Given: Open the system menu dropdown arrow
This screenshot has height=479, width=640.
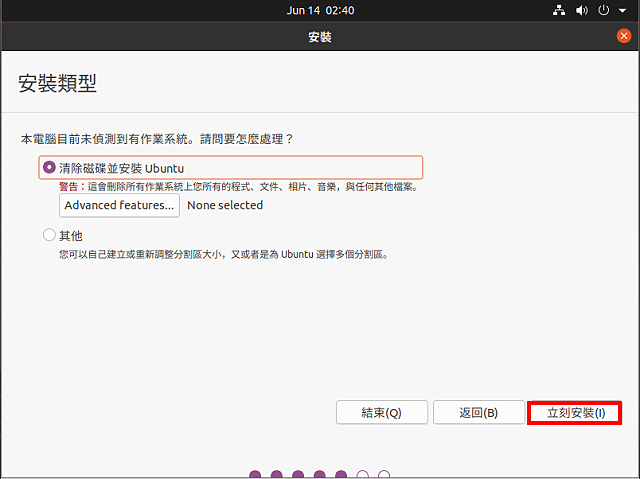Looking at the screenshot, I should pos(621,10).
